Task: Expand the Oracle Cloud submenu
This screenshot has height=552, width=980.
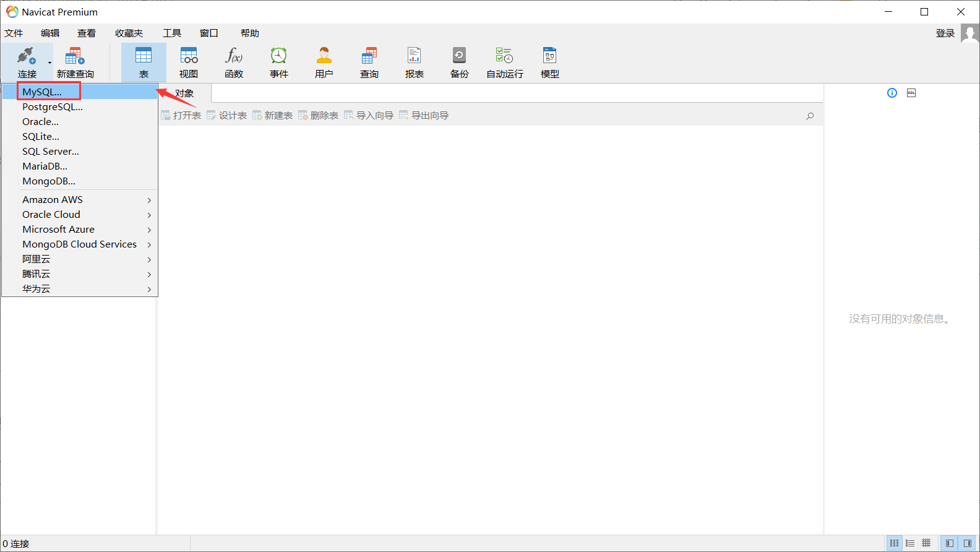Action: (80, 214)
